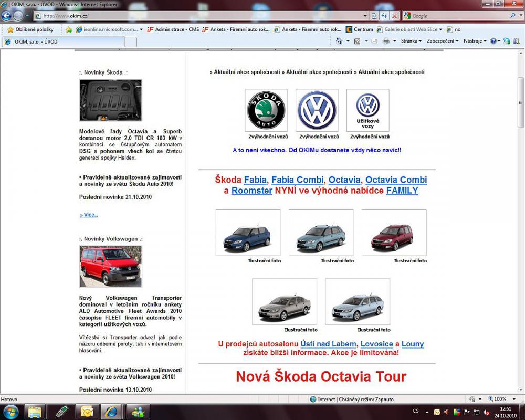
Task: Go back with the browser Back arrow
Action: coord(6,15)
